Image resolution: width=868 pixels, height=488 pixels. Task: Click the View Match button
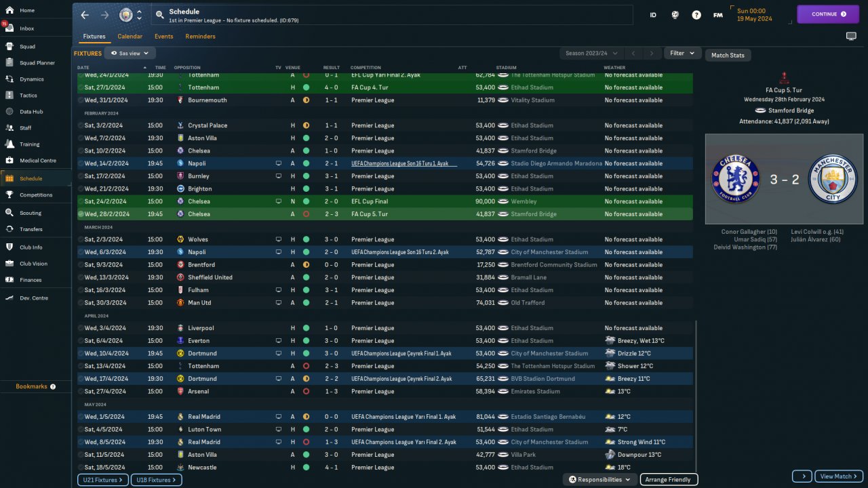click(x=839, y=476)
